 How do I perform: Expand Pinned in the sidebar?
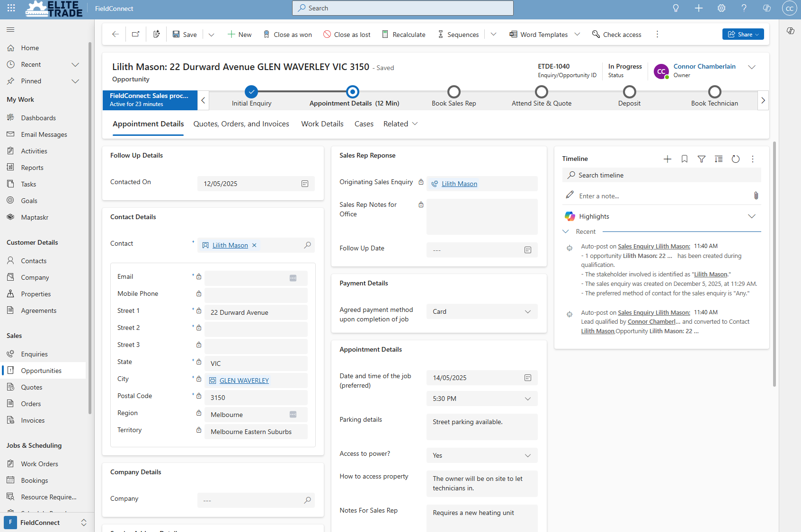tap(75, 81)
